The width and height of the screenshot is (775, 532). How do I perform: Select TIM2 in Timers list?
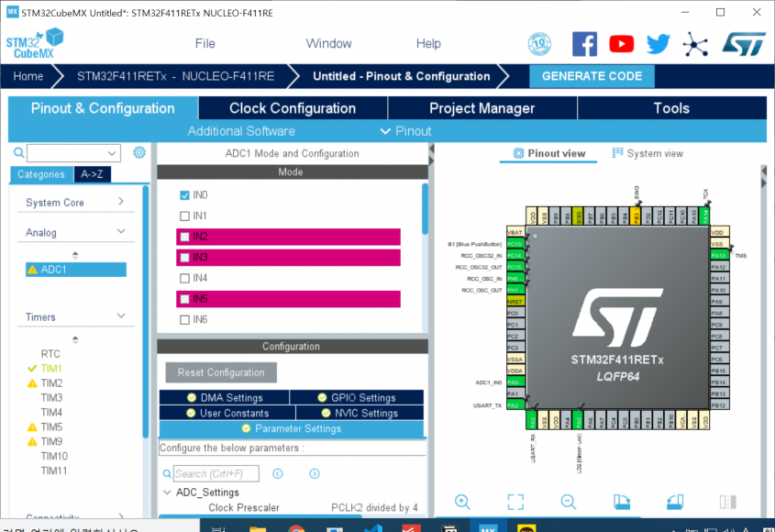click(51, 383)
